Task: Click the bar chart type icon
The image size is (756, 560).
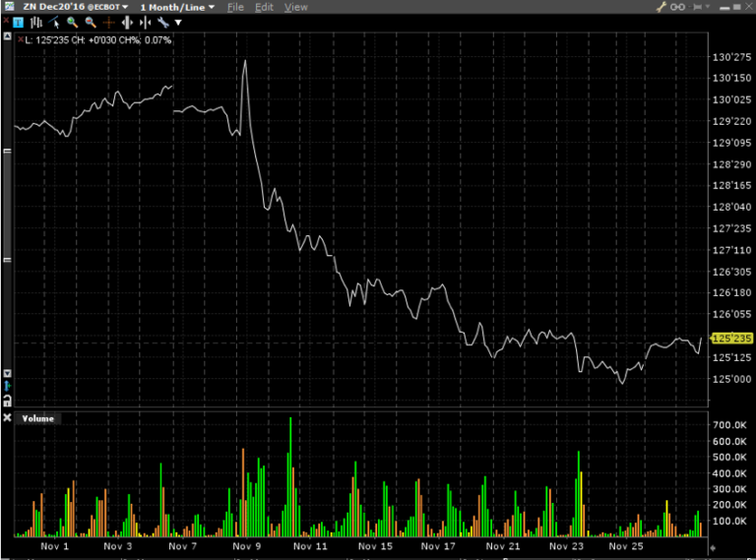Action: tap(36, 23)
